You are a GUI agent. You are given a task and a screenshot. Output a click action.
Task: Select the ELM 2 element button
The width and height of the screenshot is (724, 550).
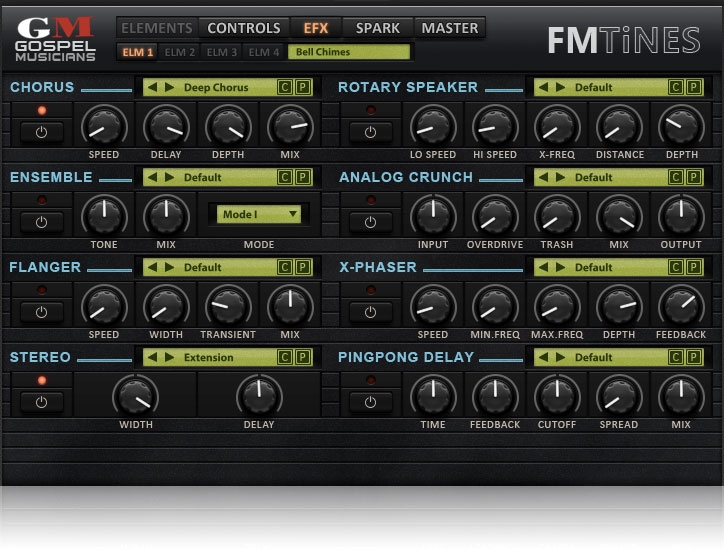pos(180,52)
